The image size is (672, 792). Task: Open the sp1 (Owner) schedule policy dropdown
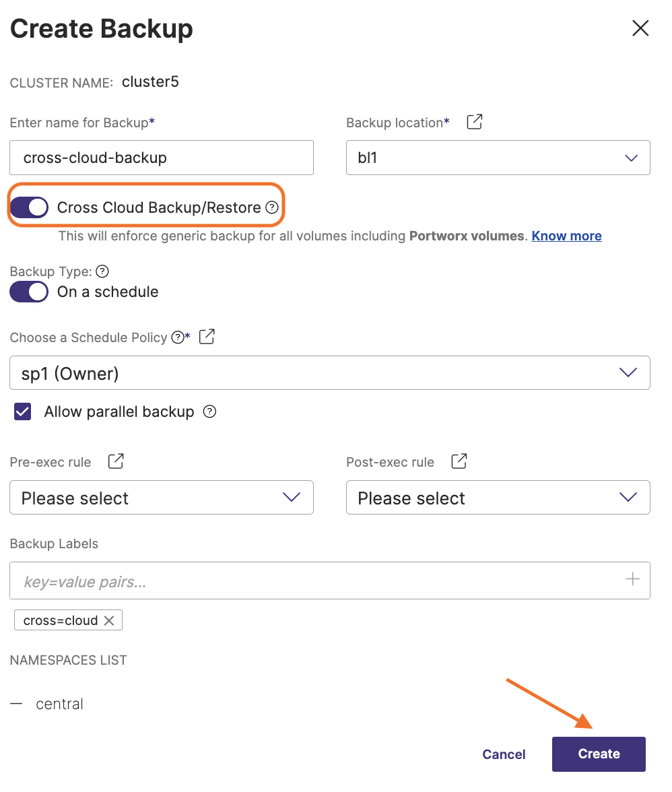(x=329, y=373)
